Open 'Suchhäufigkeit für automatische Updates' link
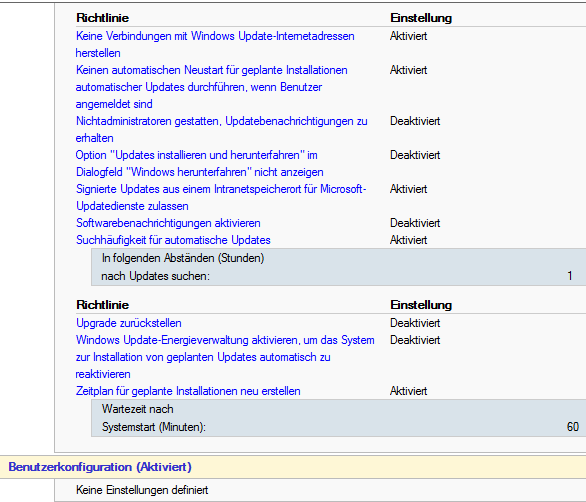Screen dimensions: 586x502 coord(173,240)
